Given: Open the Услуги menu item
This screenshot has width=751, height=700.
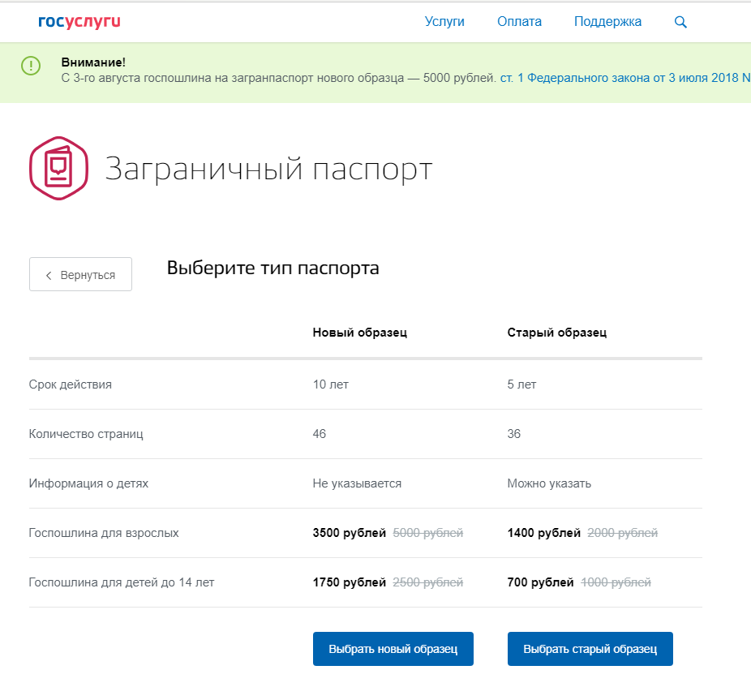Looking at the screenshot, I should (444, 22).
